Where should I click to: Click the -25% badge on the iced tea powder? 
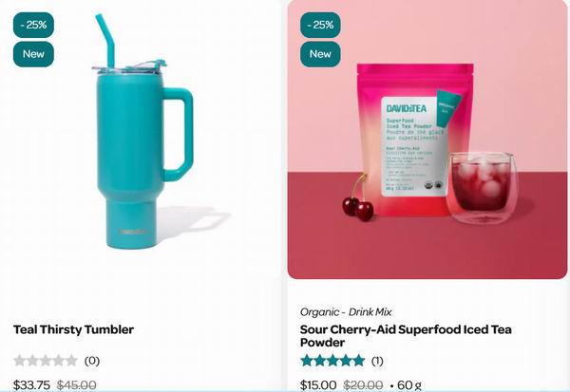pyautogui.click(x=320, y=25)
